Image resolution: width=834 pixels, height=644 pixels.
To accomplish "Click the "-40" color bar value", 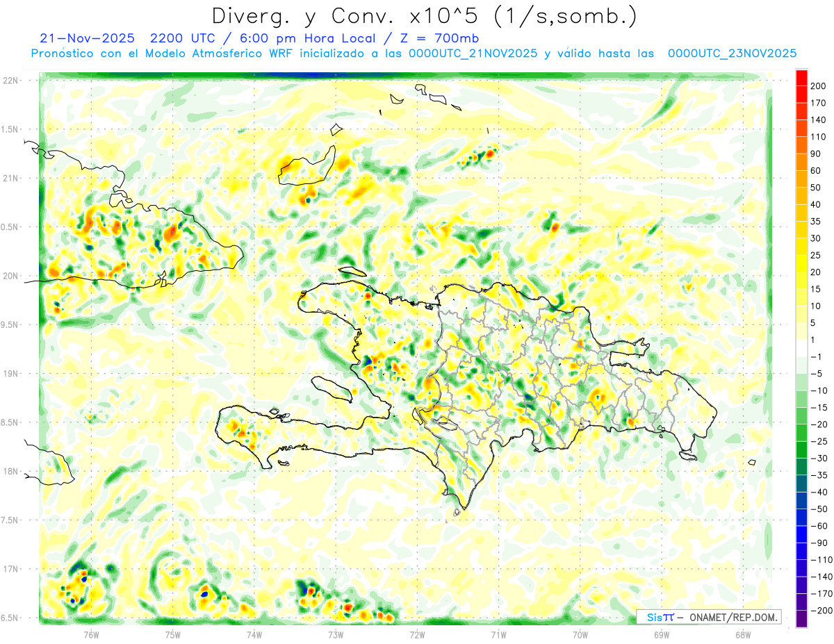I will click(820, 492).
